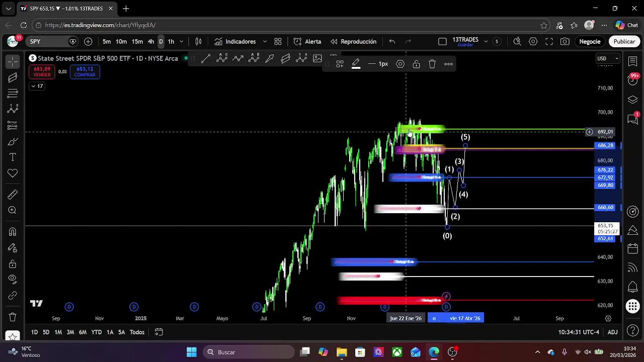Screen dimensions: 644x362
Task: Click the 660,60 price label on axis
Action: (x=605, y=208)
